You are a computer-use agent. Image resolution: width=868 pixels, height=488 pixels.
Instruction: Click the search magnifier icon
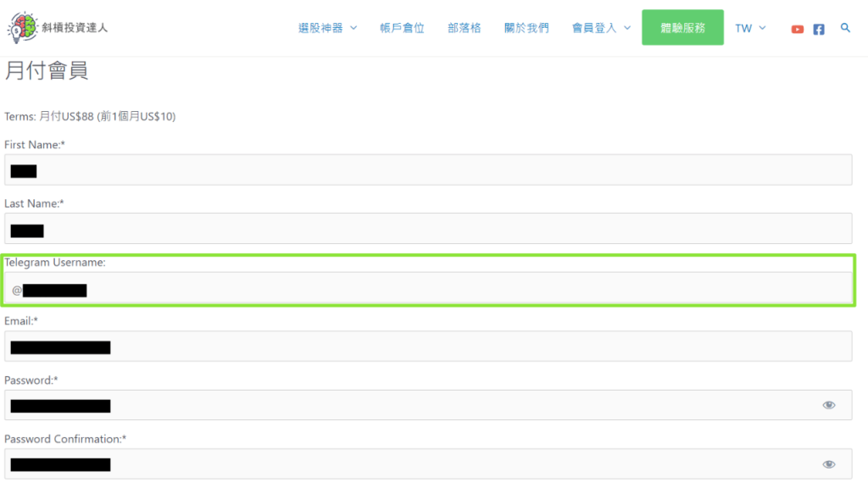point(845,28)
